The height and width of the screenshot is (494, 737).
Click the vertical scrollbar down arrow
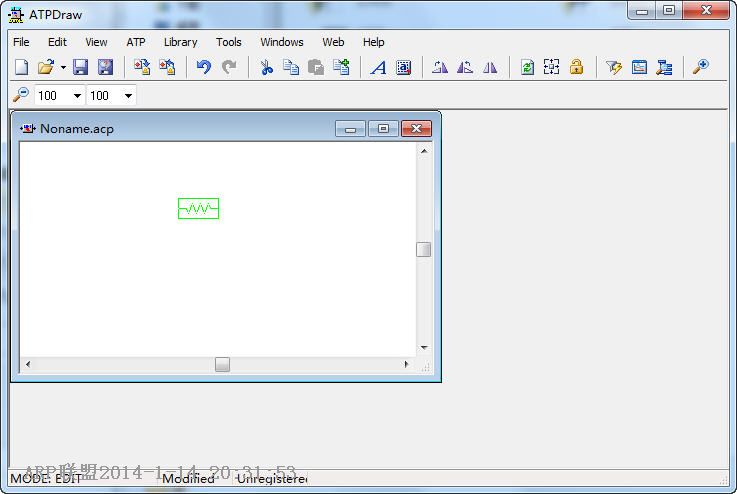[x=424, y=347]
